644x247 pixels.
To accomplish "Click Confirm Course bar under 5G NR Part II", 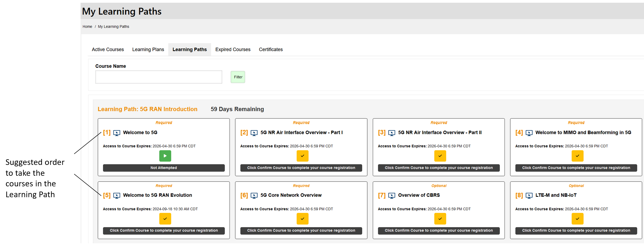I will (439, 168).
